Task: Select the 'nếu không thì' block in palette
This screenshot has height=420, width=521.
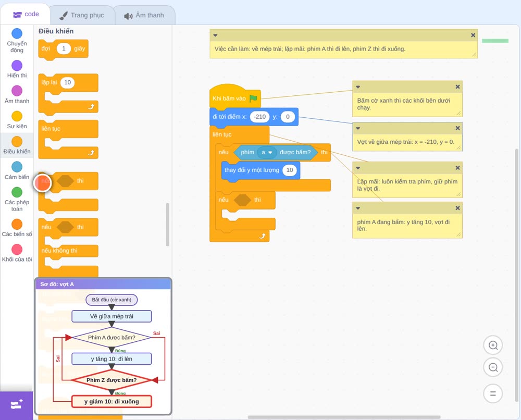Action: pyautogui.click(x=68, y=248)
